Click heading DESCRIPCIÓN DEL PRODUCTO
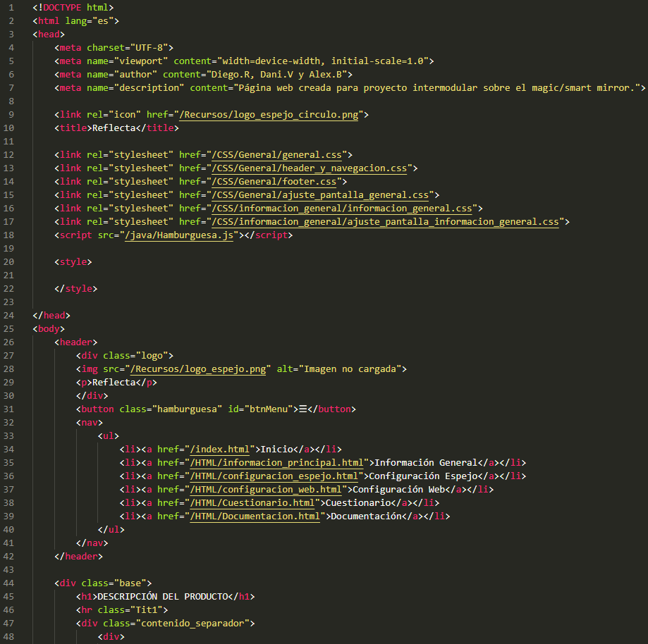The height and width of the screenshot is (644, 648). [x=163, y=597]
